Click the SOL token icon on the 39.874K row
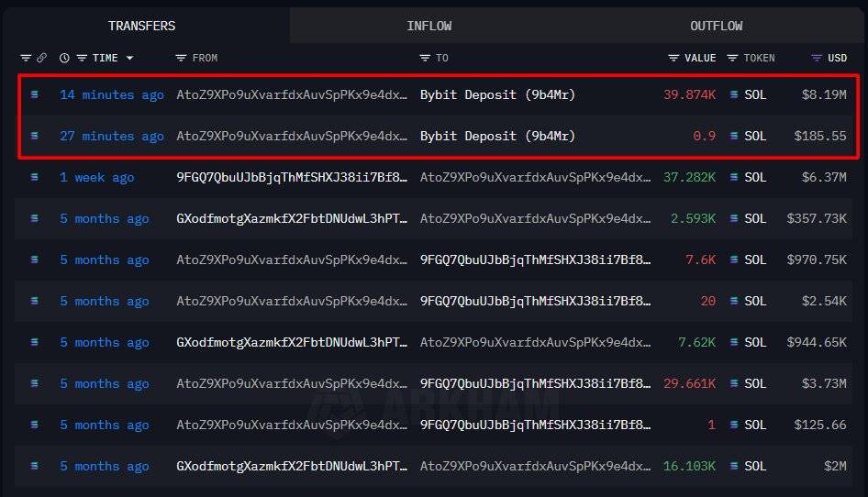The image size is (868, 497). tap(734, 94)
